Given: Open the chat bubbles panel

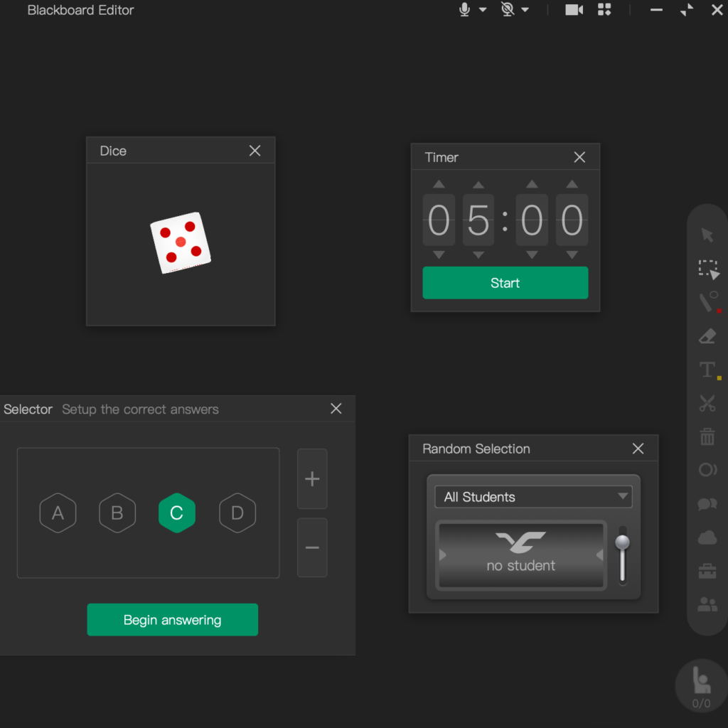Looking at the screenshot, I should click(707, 504).
